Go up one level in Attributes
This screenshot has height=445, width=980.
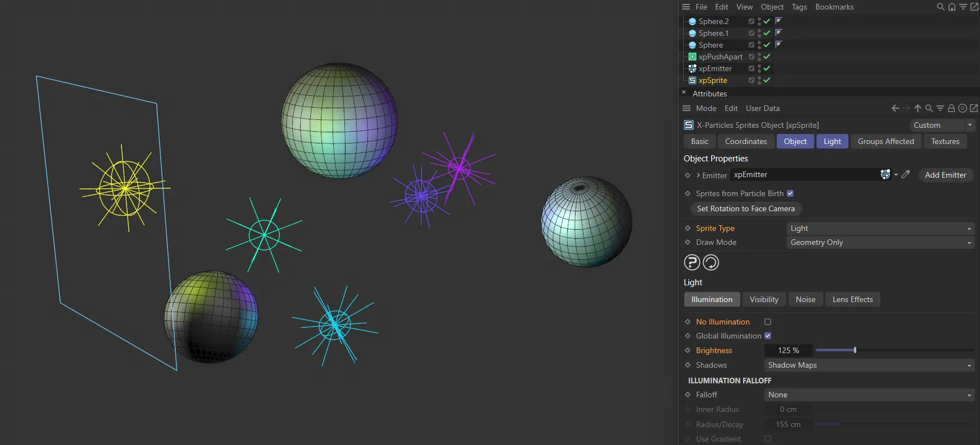(x=918, y=108)
